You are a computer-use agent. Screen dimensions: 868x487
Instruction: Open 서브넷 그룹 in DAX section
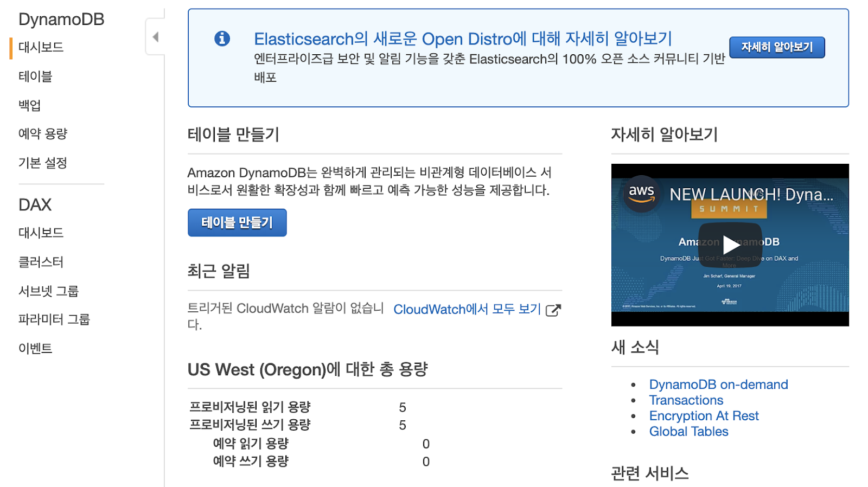(49, 291)
